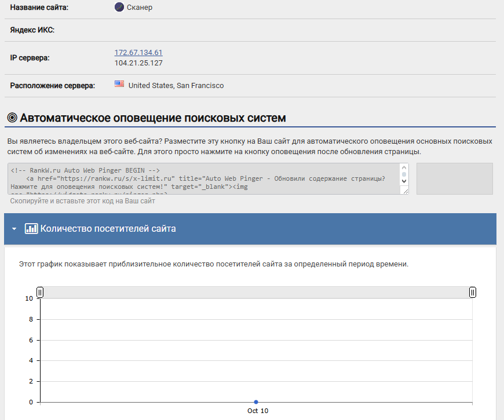Click the Oct 10 axis label
Screen dimensions: 504x420
258,411
